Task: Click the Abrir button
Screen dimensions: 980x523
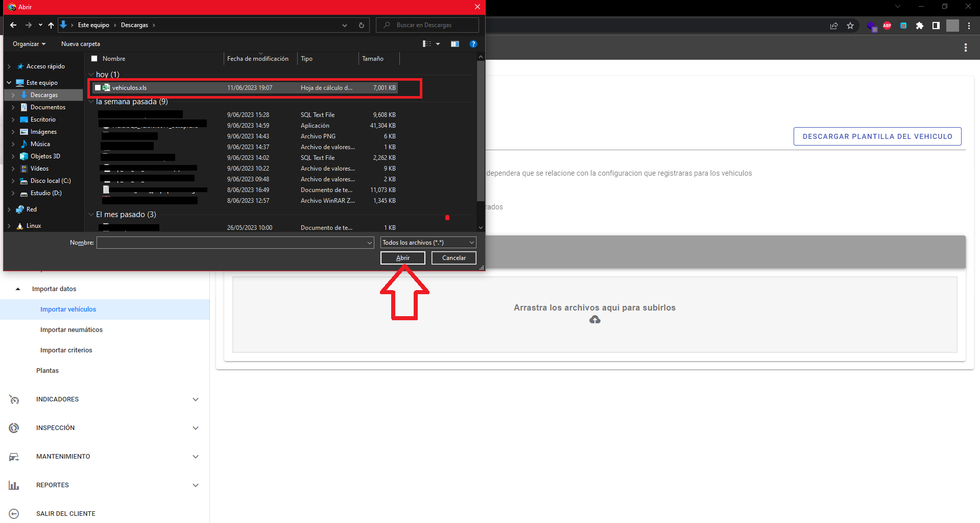Action: pos(402,258)
